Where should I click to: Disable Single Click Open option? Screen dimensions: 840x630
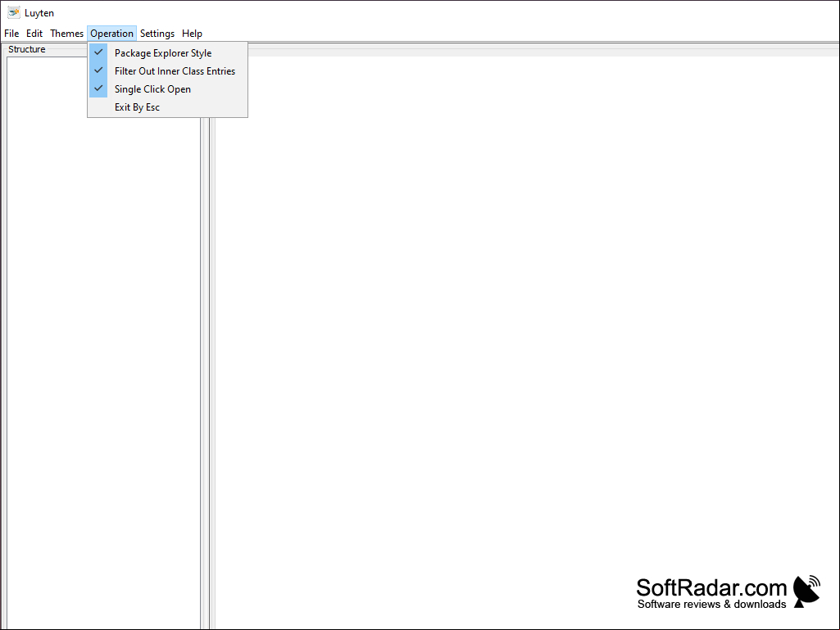[167, 89]
